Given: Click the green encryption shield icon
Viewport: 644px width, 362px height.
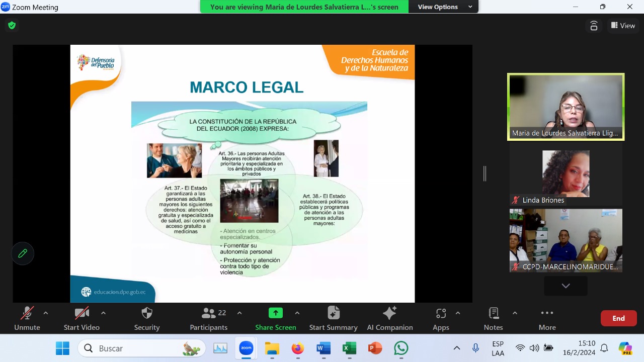Looking at the screenshot, I should point(12,25).
